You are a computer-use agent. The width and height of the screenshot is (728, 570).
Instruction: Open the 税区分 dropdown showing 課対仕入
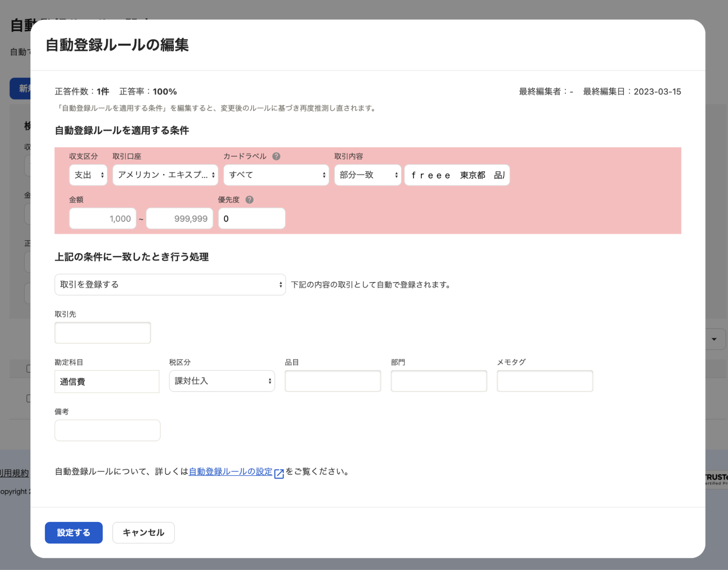tap(222, 381)
